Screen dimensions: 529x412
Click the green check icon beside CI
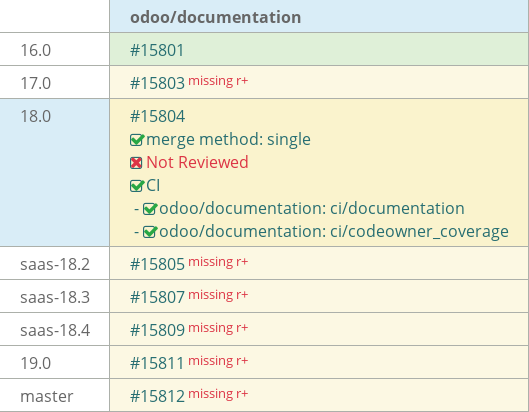[x=137, y=186]
